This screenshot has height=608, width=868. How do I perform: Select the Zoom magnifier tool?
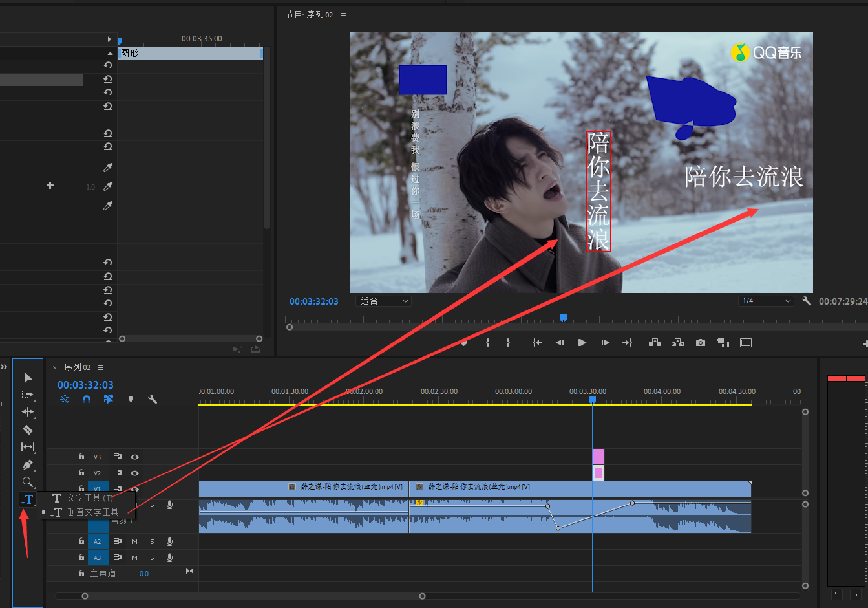click(x=28, y=482)
